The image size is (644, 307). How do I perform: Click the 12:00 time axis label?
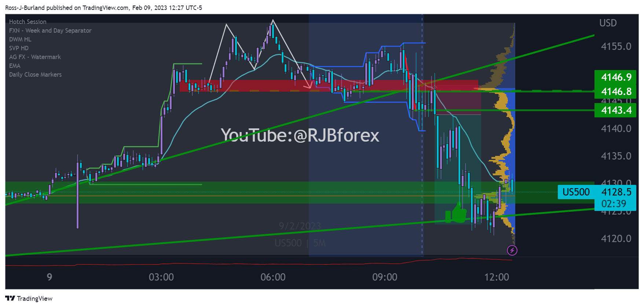(497, 277)
